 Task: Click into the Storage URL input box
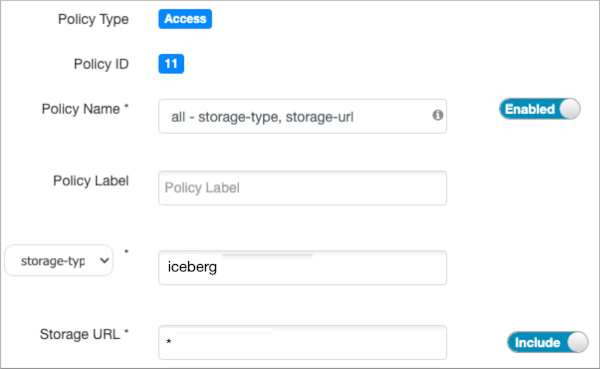(x=302, y=343)
